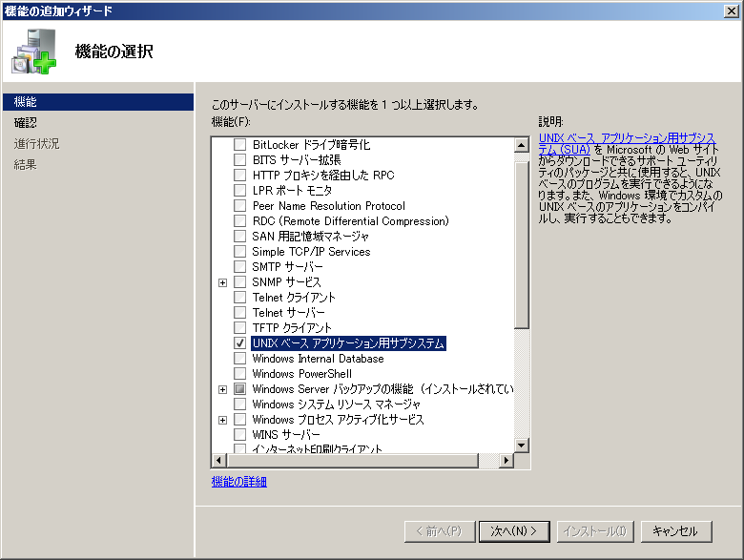Click the feature list scroll up arrow

click(522, 145)
